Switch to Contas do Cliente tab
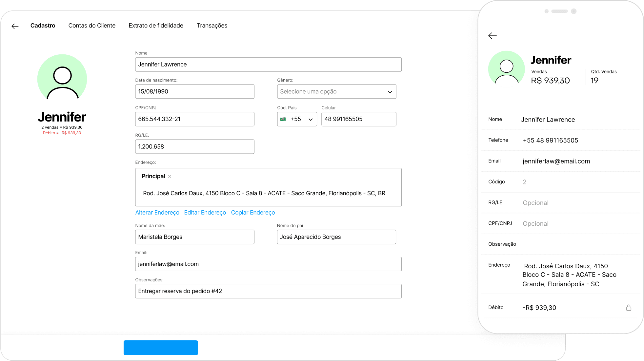This screenshot has width=644, height=361. coord(92,26)
